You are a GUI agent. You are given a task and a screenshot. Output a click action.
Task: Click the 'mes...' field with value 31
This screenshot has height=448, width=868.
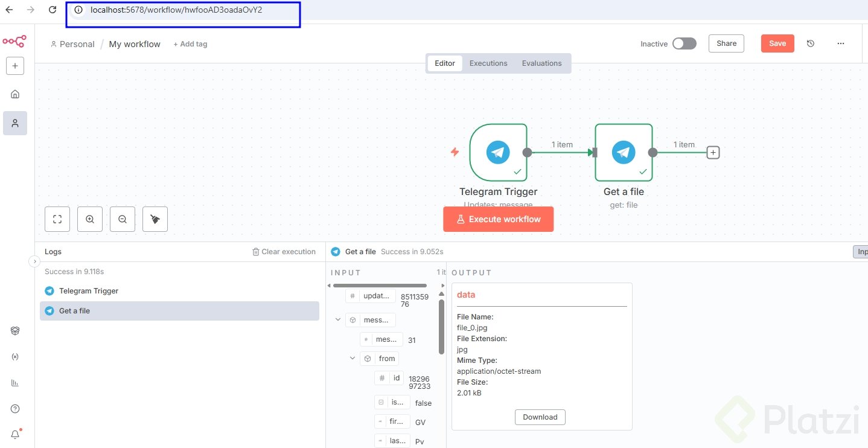(381, 339)
